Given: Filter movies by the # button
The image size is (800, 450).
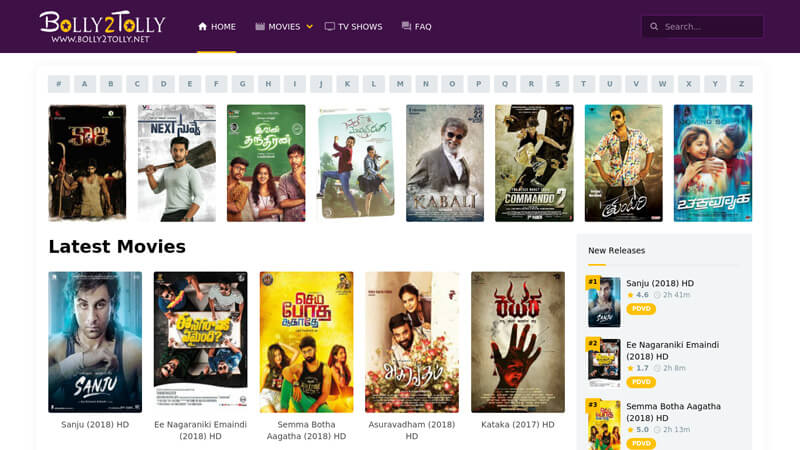Looking at the screenshot, I should coord(59,84).
